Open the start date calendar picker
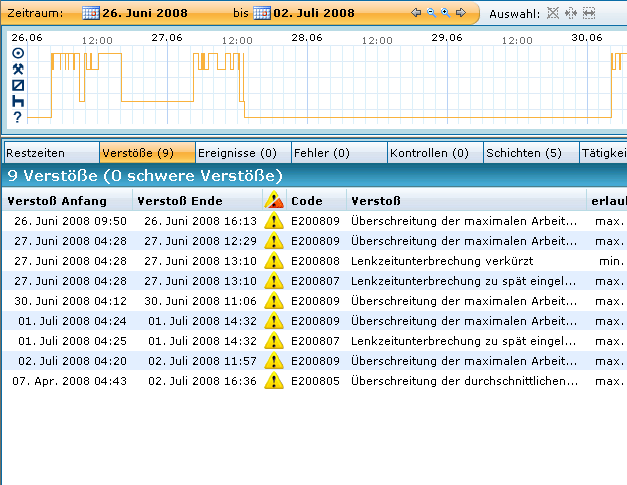627x485 pixels. tap(90, 13)
